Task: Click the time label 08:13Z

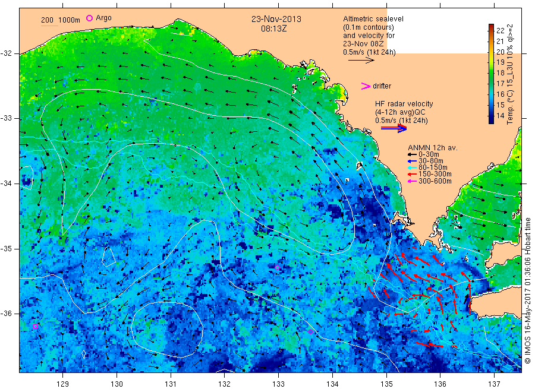Action: click(274, 29)
